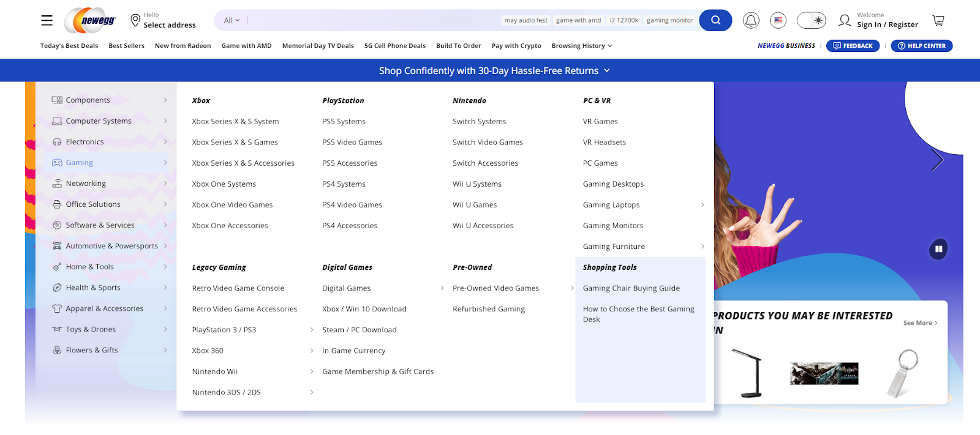The height and width of the screenshot is (435, 980).
Task: Expand Digital Games submenu arrow
Action: 442,288
